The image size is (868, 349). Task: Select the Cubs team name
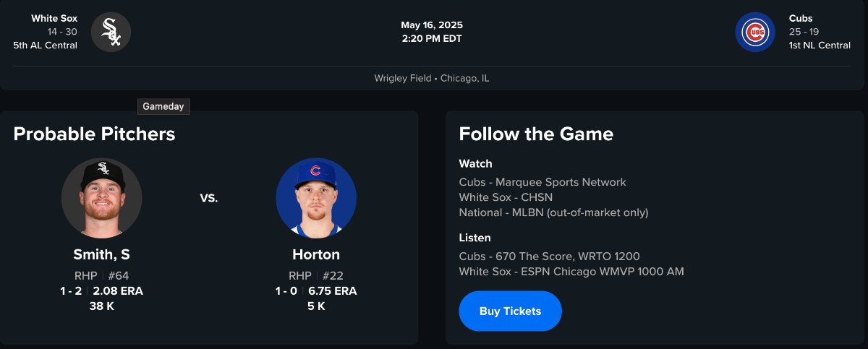802,18
